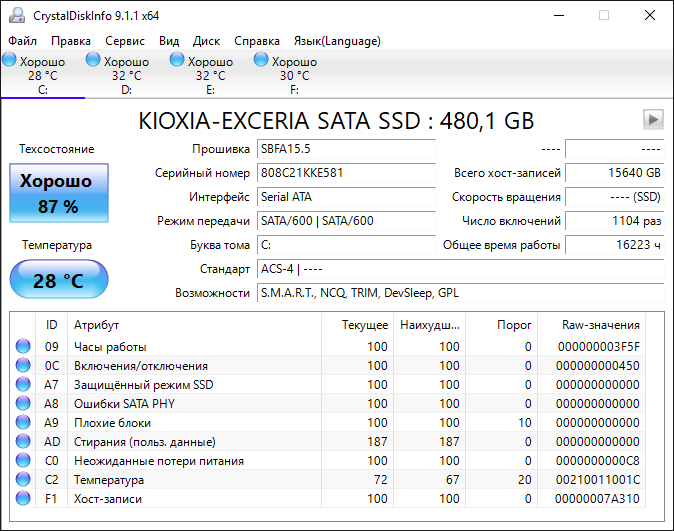Click the status dot of attribute AD
This screenshot has height=531, width=674.
pyautogui.click(x=23, y=441)
